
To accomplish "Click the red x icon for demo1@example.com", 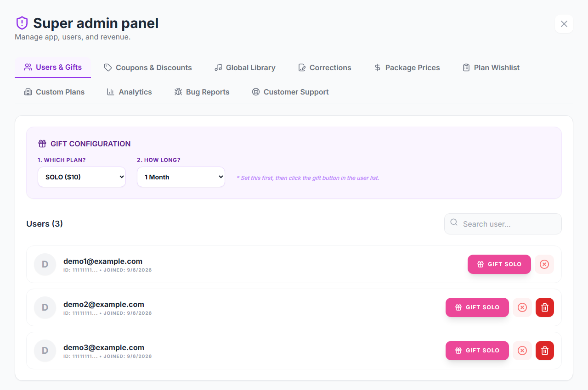I will pos(544,264).
